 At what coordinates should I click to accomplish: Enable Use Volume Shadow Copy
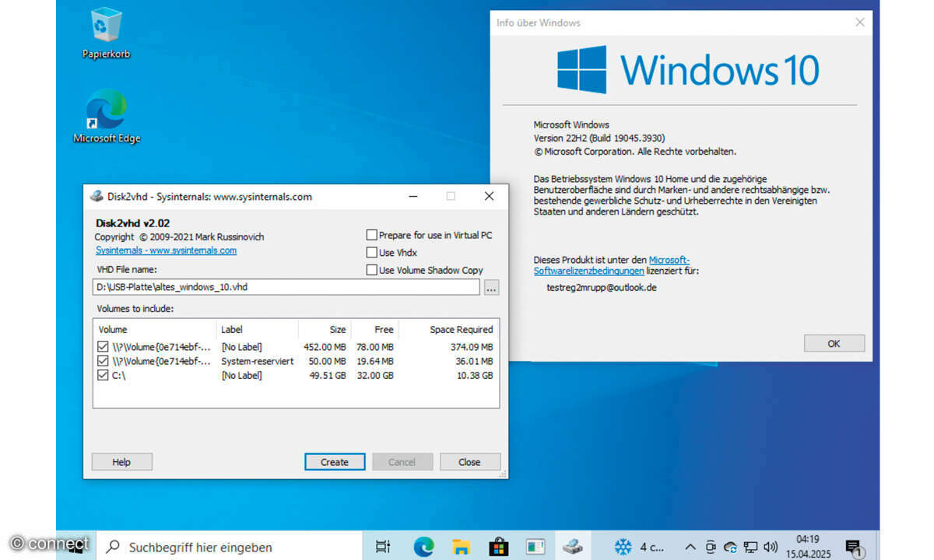point(372,270)
